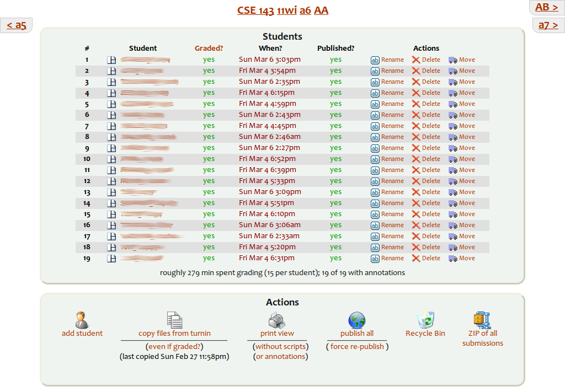Screen dimensions: 565x392
Task: Click the rename icon in row 12
Action: click(x=375, y=181)
